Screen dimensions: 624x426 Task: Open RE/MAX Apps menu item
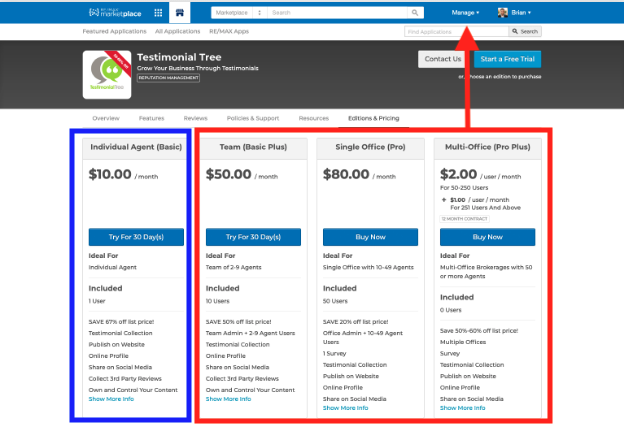229,31
